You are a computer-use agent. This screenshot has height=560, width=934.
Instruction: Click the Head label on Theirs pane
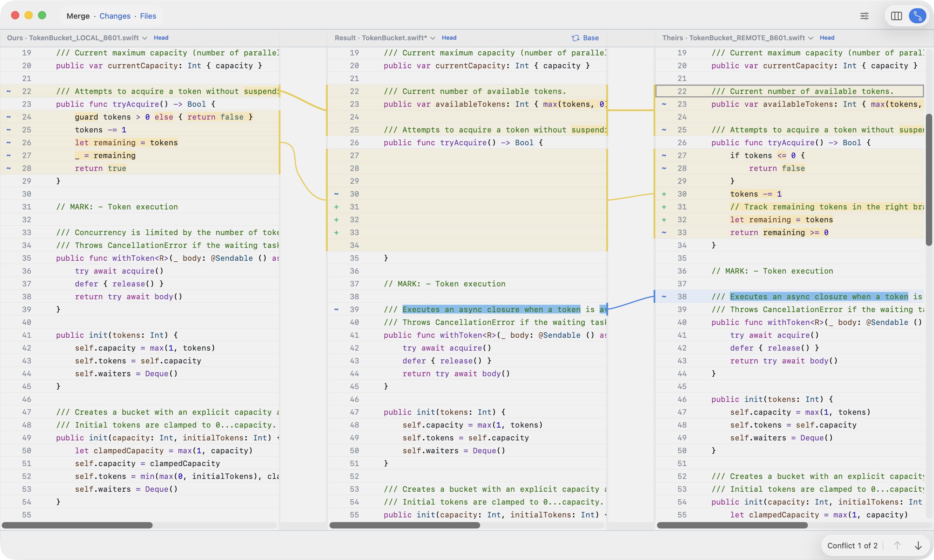pos(827,38)
